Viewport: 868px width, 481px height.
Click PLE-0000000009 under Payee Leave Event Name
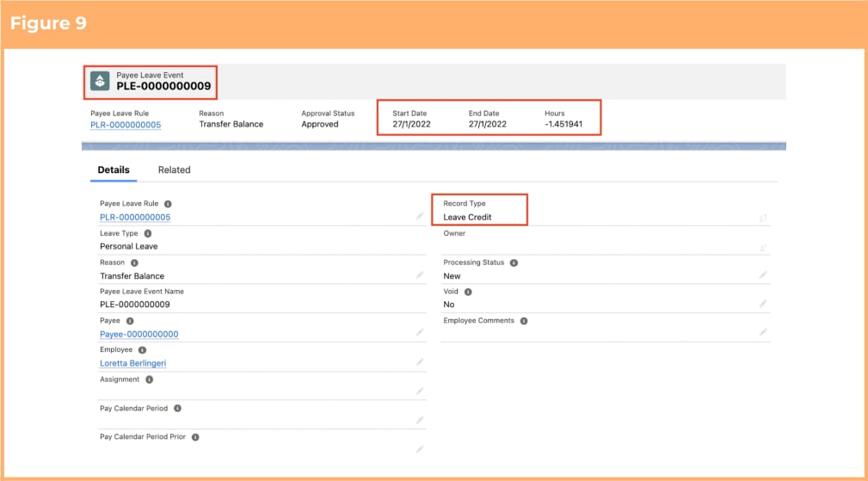(134, 305)
